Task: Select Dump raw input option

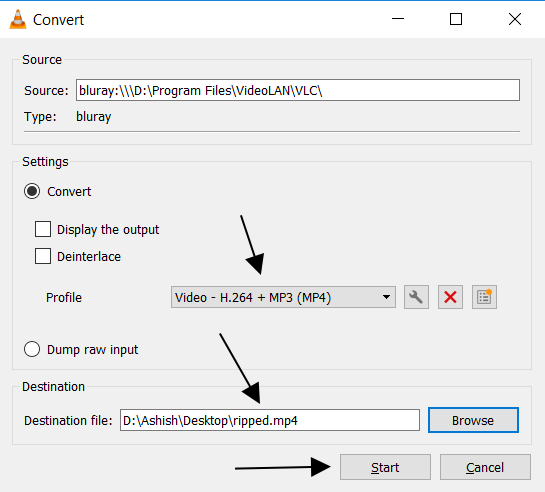Action: (x=32, y=349)
